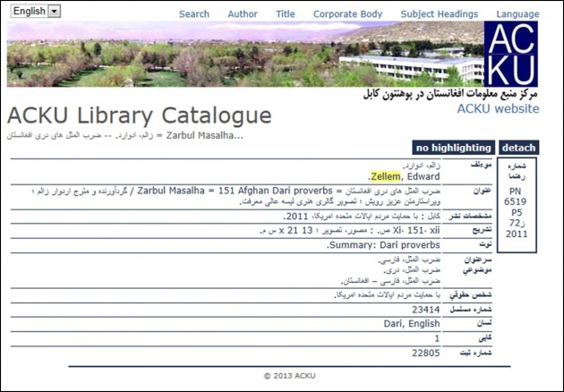The height and width of the screenshot is (392, 564).
Task: Open the Author menu link
Action: tap(243, 14)
